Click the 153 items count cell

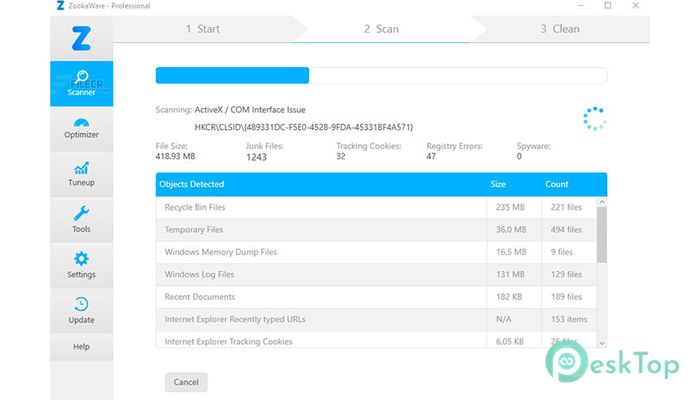569,319
